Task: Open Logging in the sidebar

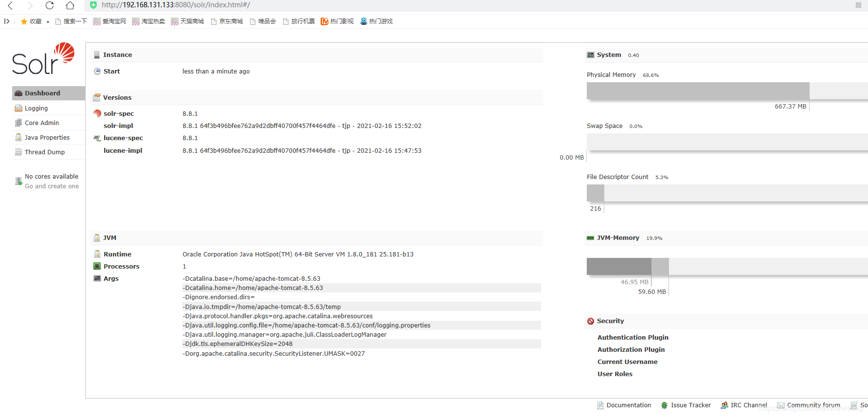Action: (49, 108)
